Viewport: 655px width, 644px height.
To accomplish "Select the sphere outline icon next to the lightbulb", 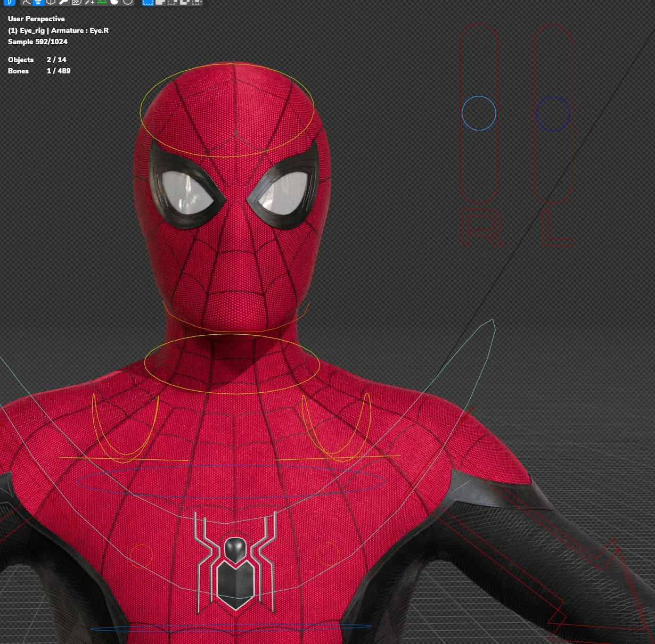I will (51, 3).
